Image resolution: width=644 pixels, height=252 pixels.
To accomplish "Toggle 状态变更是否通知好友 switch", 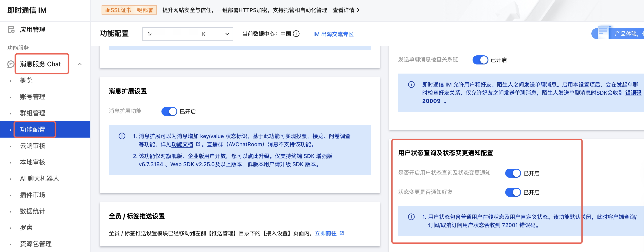I will pos(513,192).
